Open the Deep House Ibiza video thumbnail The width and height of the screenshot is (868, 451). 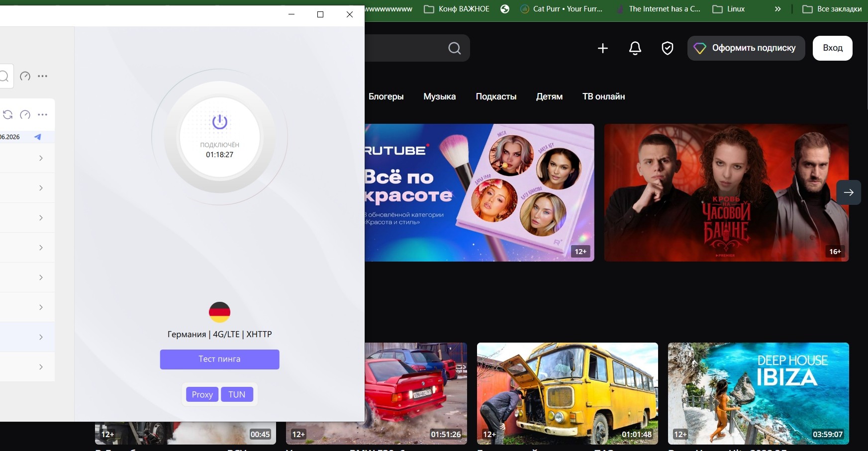[759, 393]
